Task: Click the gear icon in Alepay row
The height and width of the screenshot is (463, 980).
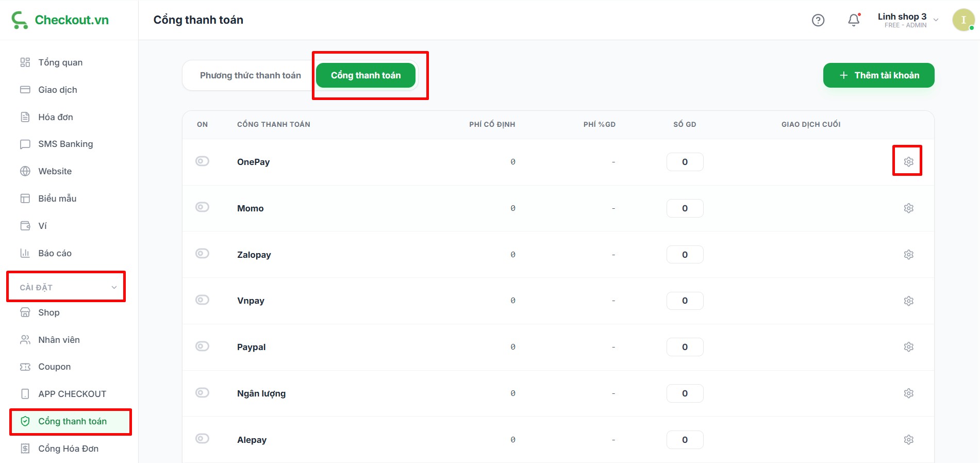Action: [x=908, y=440]
